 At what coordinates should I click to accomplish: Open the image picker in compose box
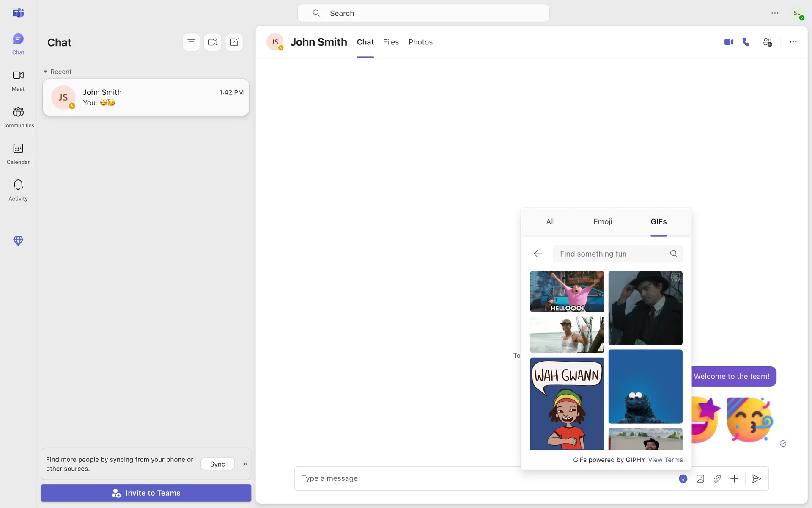tap(700, 479)
